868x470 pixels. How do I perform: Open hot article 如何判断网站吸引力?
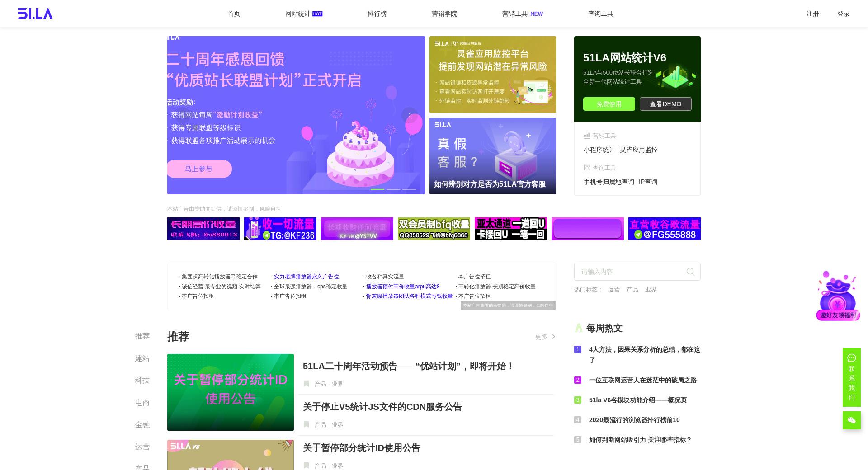(x=640, y=440)
